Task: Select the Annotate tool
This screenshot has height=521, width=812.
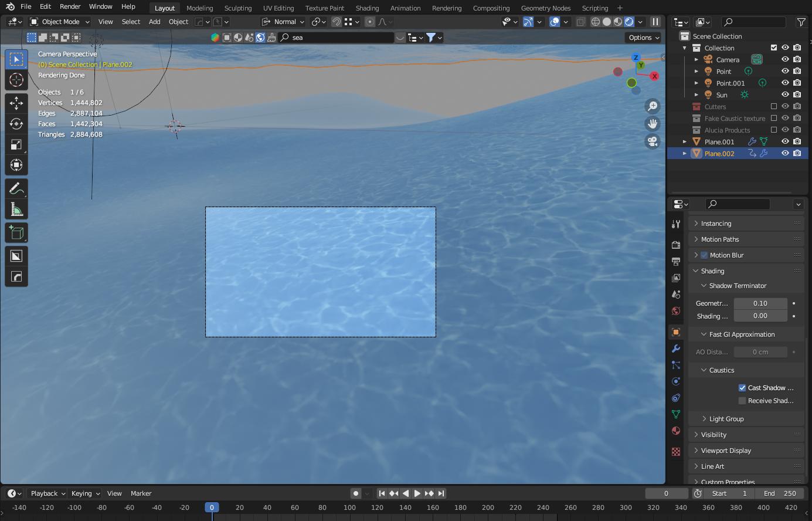Action: click(16, 188)
